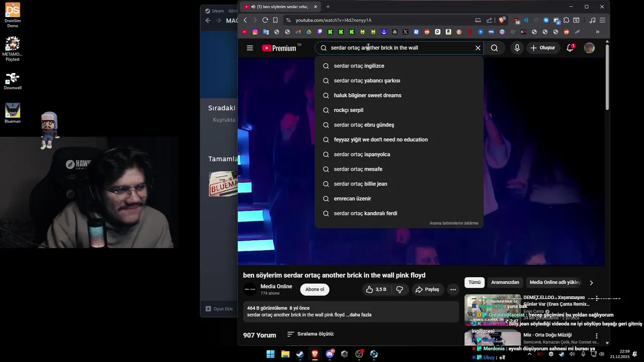Open options for Mix - Orta Doğu Müziği
Viewport: 644px width, 362px height.
[597, 336]
